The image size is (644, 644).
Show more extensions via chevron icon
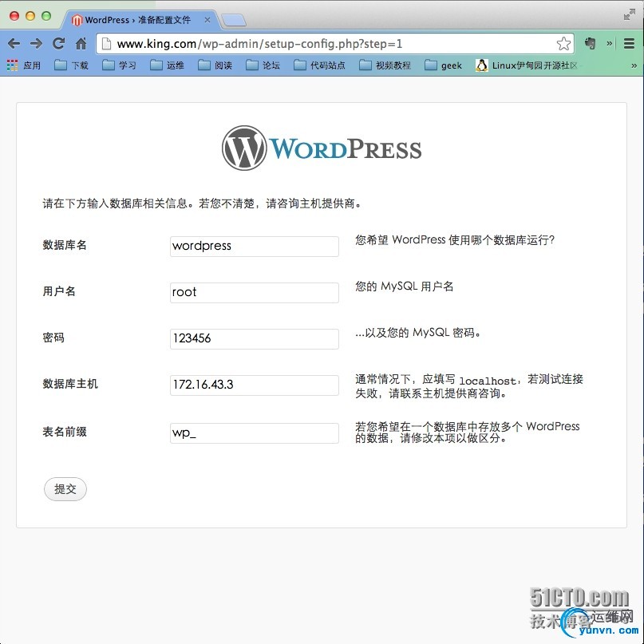tap(610, 43)
